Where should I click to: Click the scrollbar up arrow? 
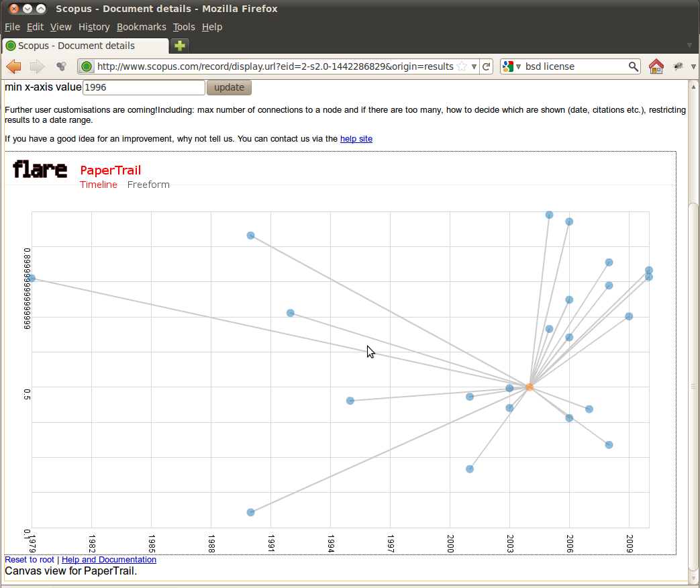(x=693, y=86)
